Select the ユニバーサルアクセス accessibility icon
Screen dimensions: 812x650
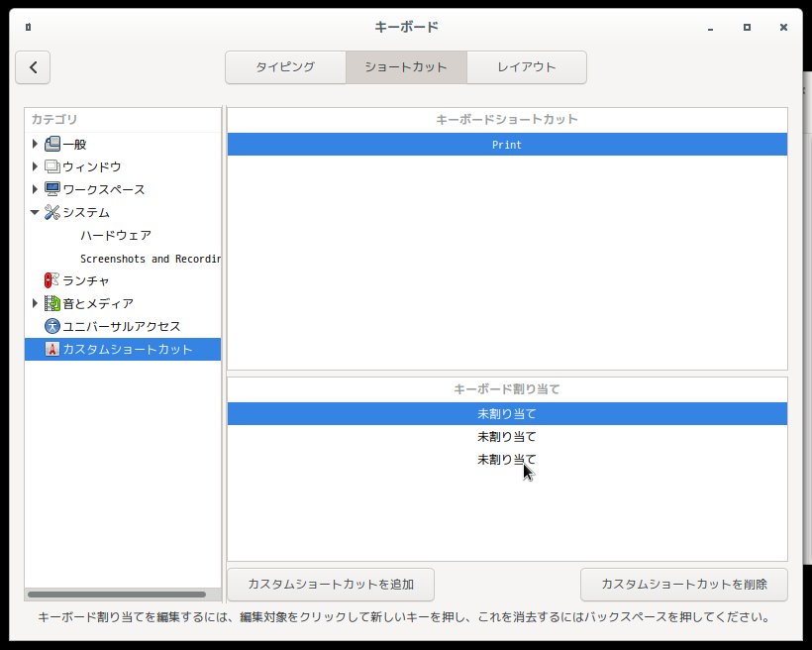pyautogui.click(x=51, y=326)
